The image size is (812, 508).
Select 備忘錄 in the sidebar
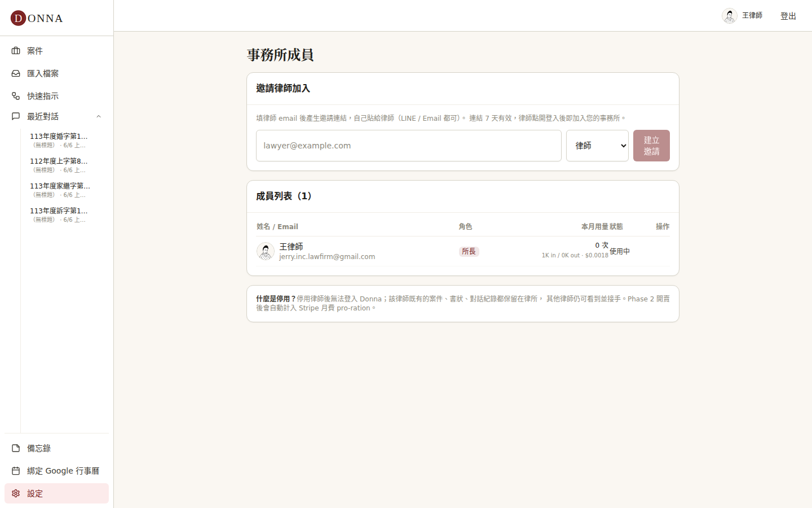(x=56, y=448)
